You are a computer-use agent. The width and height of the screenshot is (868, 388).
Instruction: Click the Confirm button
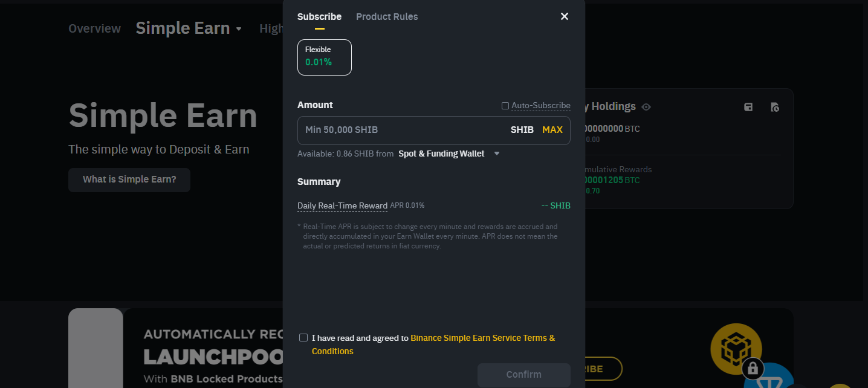[x=524, y=375]
